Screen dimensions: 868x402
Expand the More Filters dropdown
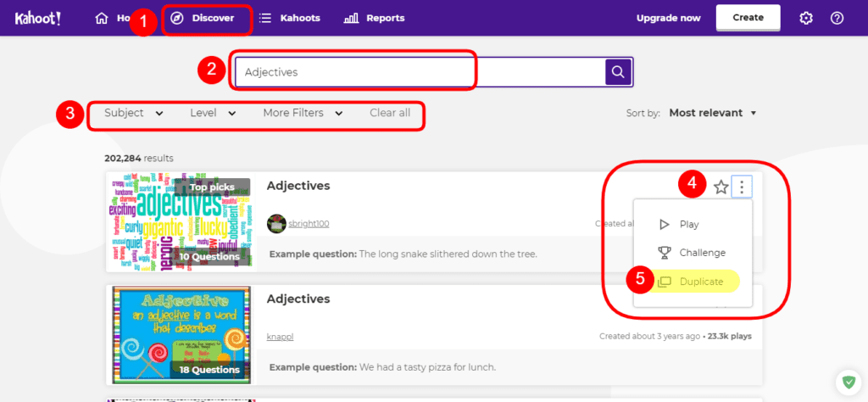tap(303, 113)
